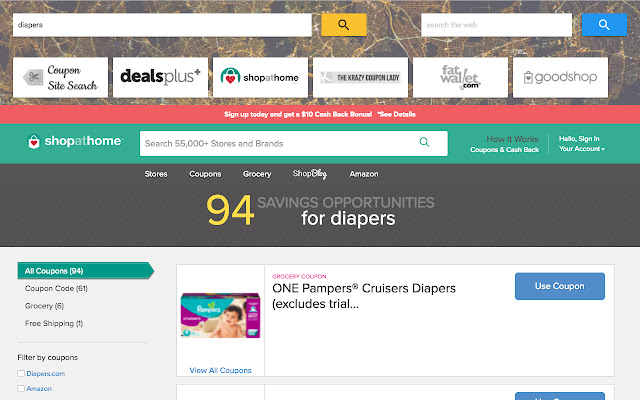Viewport: 640px width, 400px height.
Task: Select the shopathome tile in the site row
Action: 260,77
